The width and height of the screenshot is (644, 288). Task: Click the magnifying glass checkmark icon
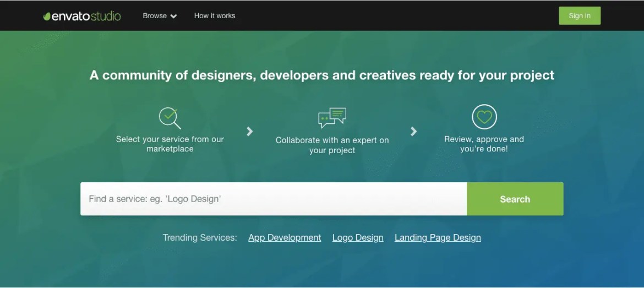tap(170, 118)
